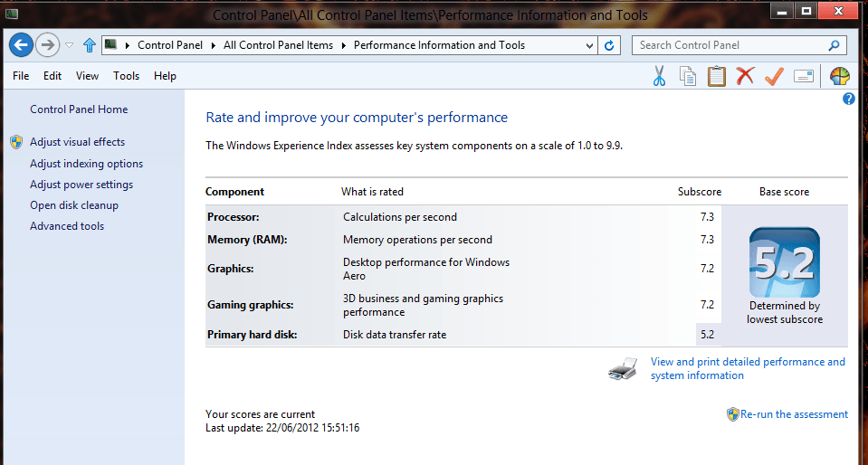Go to Control Panel Home

point(79,109)
